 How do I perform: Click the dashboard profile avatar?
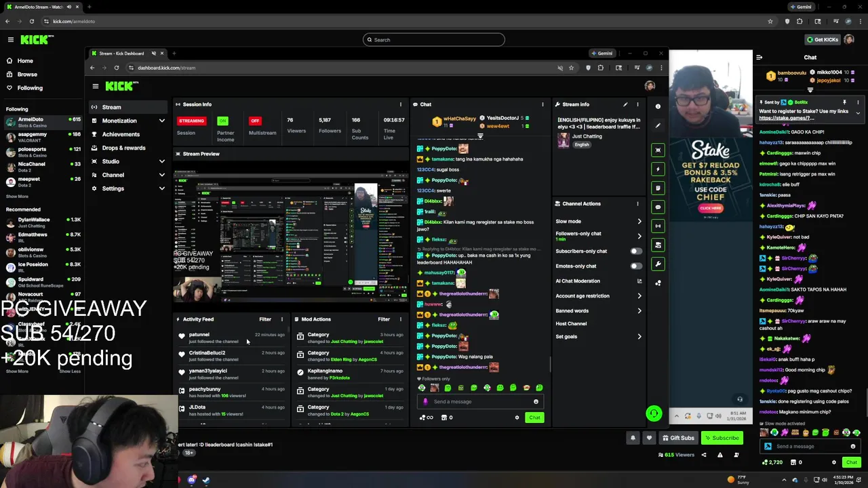(650, 86)
